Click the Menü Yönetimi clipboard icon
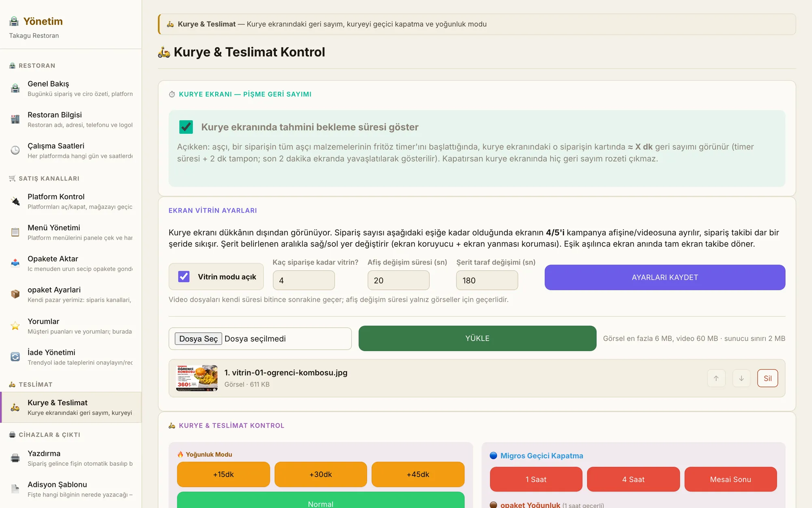812x508 pixels. tap(15, 232)
